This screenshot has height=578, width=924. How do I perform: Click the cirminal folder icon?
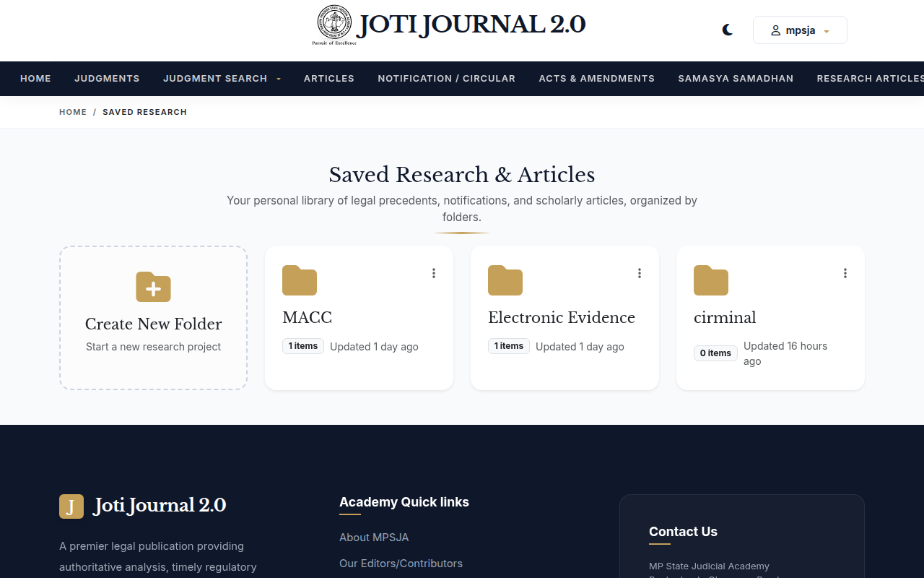point(711,280)
